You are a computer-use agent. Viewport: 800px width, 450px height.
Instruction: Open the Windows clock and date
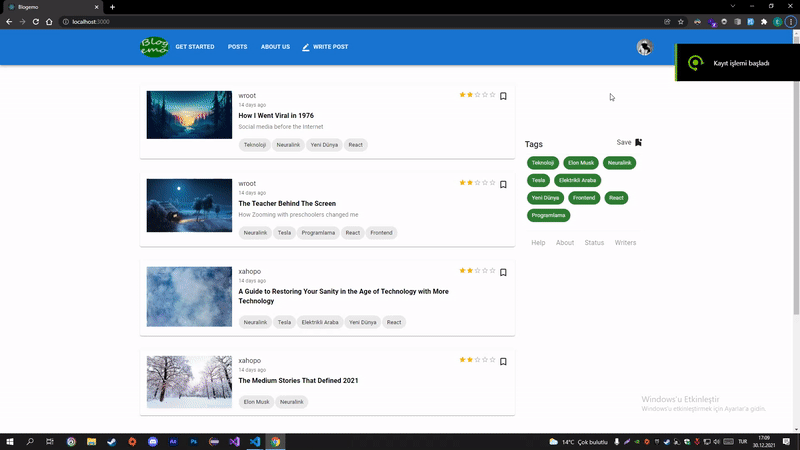coord(764,441)
